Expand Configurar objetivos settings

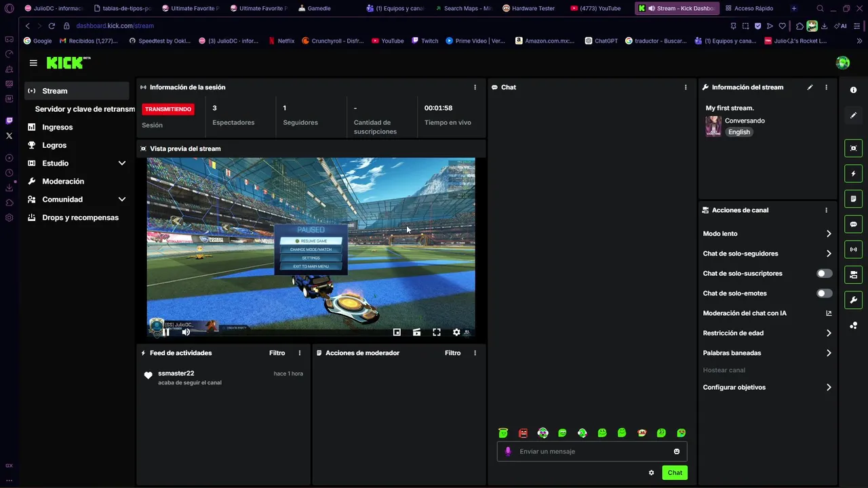767,388
